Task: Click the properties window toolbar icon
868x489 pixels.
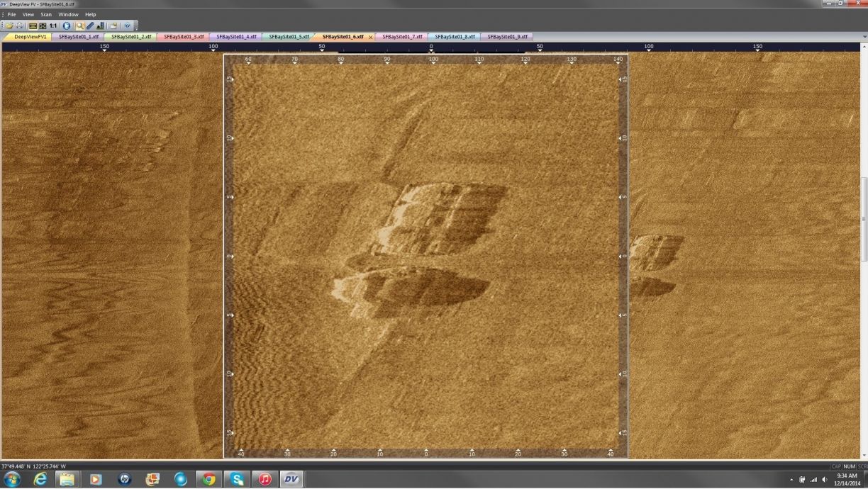Action: [x=113, y=26]
